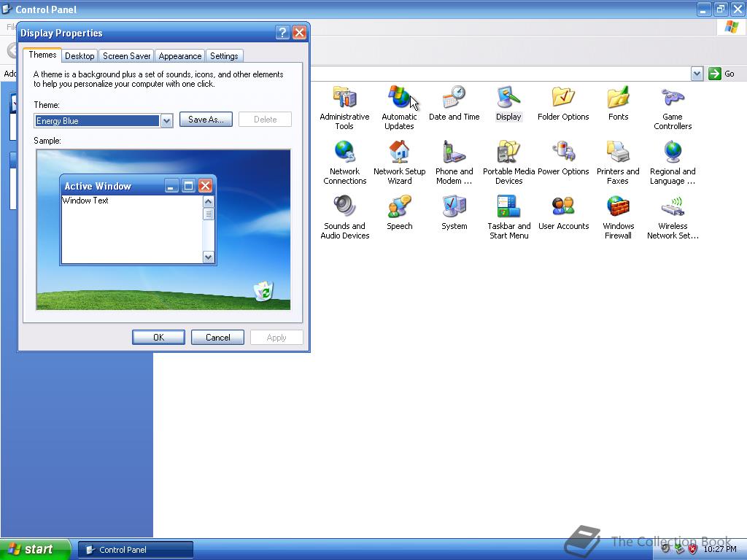Click the clock showing 10:27 PM

coord(720,549)
